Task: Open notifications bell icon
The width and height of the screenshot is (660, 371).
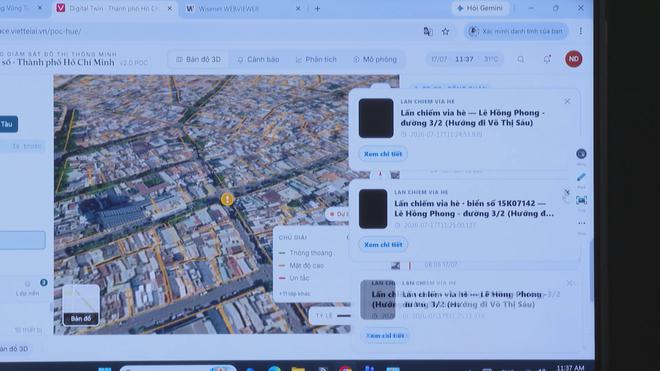Action: point(547,59)
